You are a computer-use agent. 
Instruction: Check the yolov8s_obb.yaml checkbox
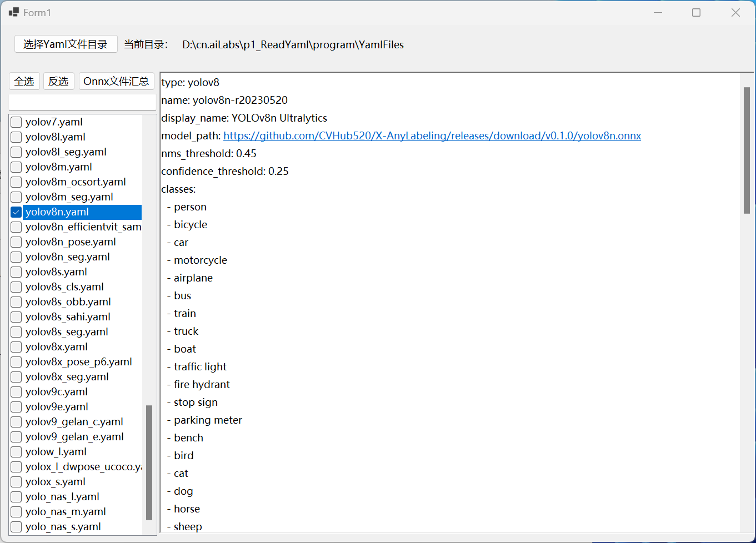tap(16, 302)
